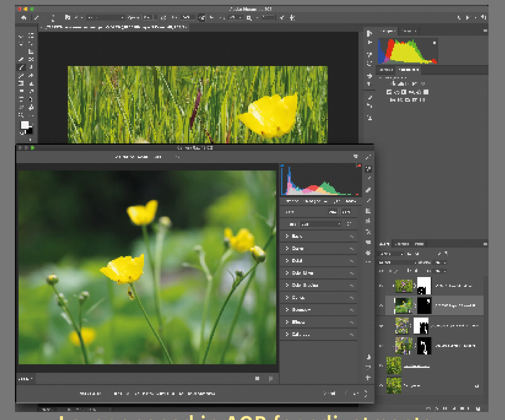Click the Auto button in Edit panel

pos(332,212)
